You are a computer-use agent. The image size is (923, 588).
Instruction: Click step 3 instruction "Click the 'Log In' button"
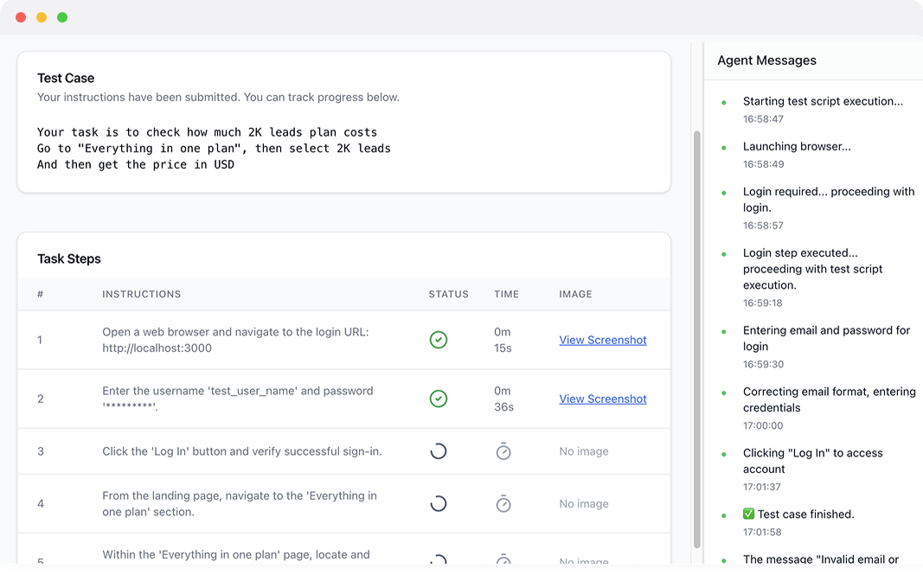pos(242,451)
